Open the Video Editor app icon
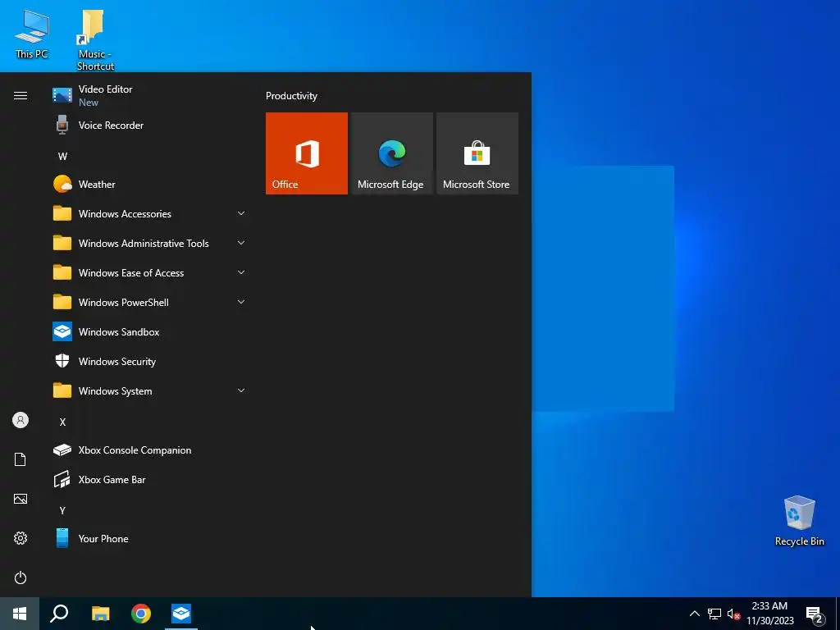 click(62, 95)
